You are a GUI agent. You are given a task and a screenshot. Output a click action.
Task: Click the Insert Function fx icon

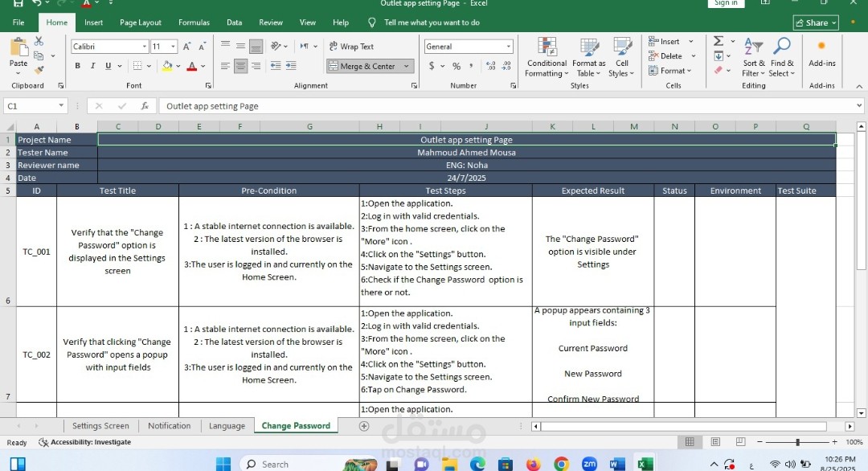pyautogui.click(x=145, y=106)
